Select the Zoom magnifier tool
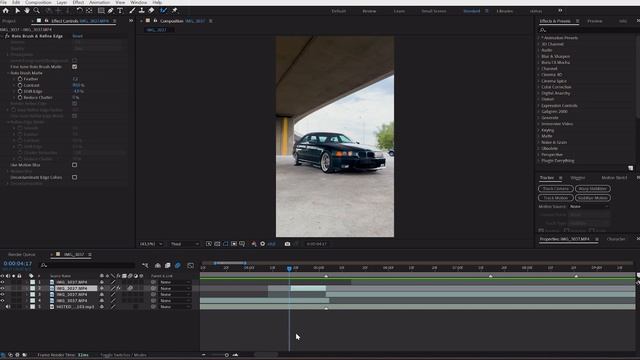Screen dimensions: 640x360 37,11
